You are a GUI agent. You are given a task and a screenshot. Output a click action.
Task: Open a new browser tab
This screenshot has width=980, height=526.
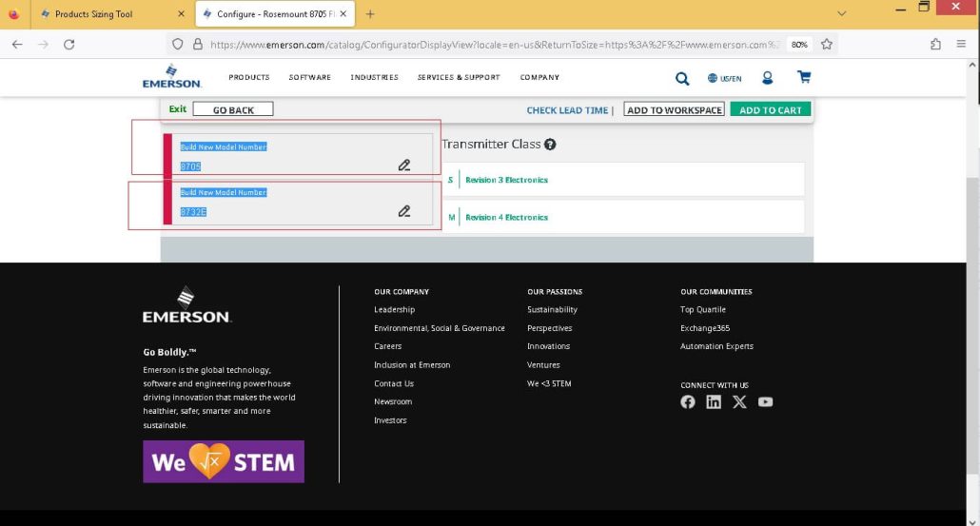point(370,13)
